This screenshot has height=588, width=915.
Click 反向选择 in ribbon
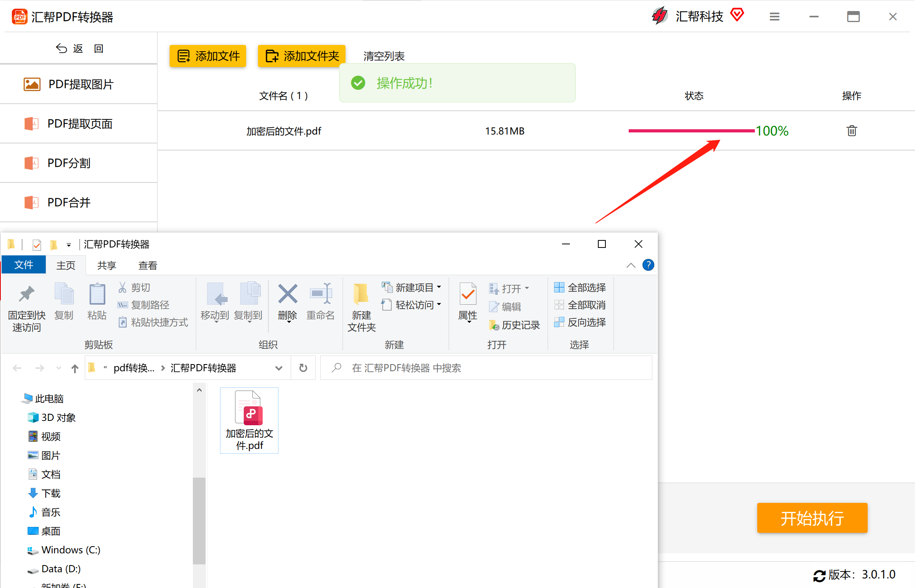(x=580, y=322)
